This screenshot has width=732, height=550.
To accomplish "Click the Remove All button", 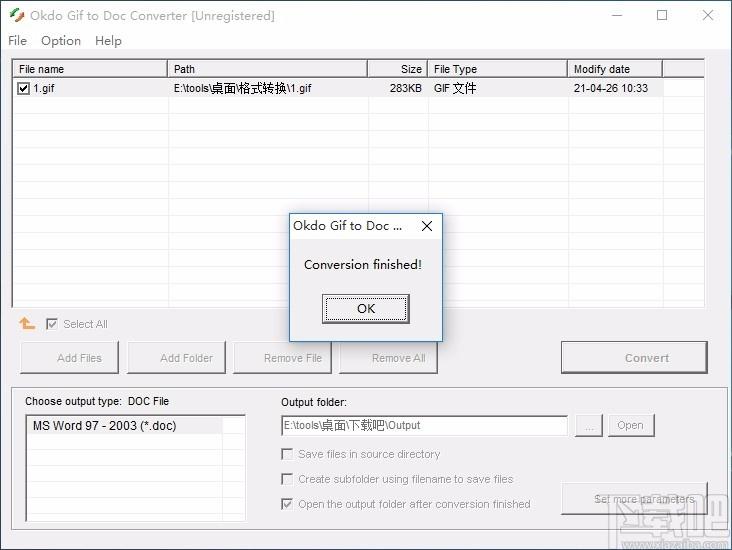I will [388, 358].
